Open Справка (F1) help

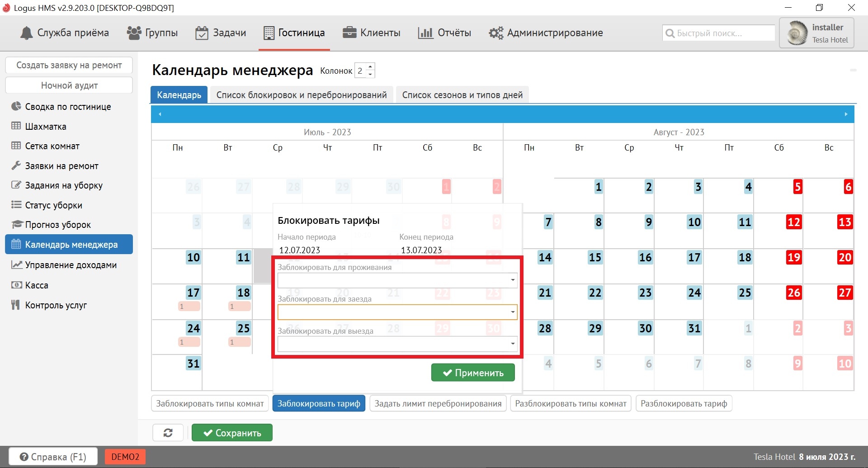click(53, 457)
